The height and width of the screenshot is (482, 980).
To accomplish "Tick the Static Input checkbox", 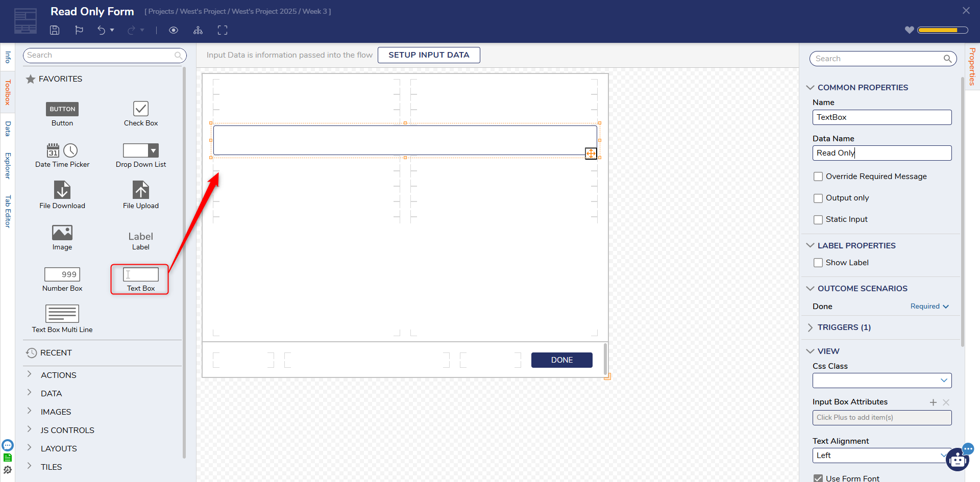I will [x=818, y=220].
